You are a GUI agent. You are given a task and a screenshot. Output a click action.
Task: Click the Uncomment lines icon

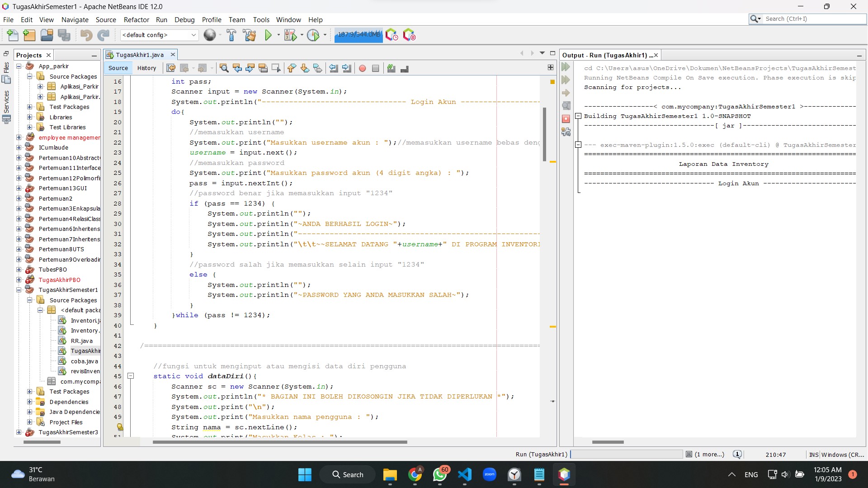coord(405,68)
